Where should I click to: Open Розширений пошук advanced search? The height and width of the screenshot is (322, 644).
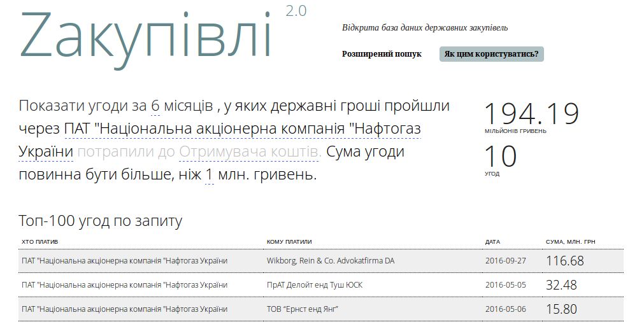tap(382, 54)
